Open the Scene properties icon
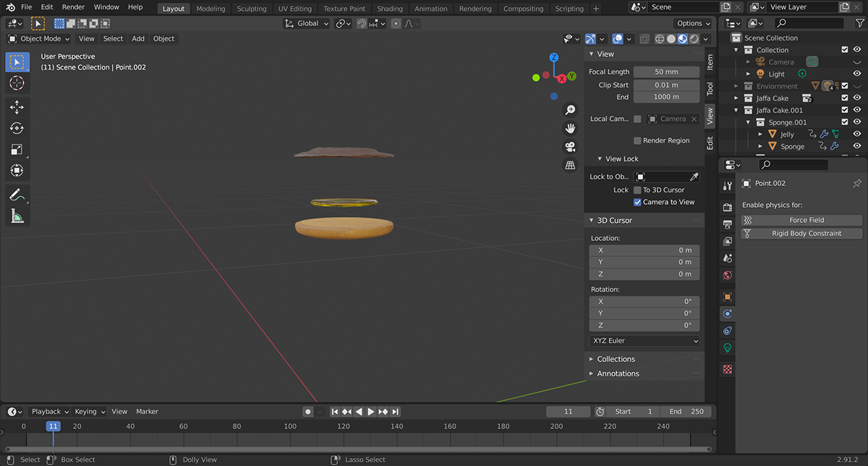Viewport: 868px width, 466px height. [x=728, y=258]
